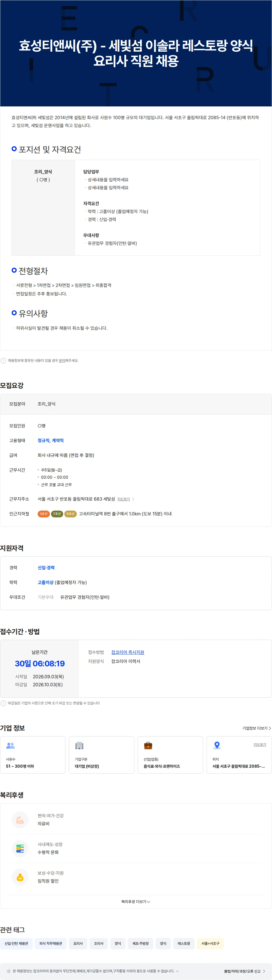Click the 기업구분 card showing 대기업 (비상장)

[x=101, y=755]
